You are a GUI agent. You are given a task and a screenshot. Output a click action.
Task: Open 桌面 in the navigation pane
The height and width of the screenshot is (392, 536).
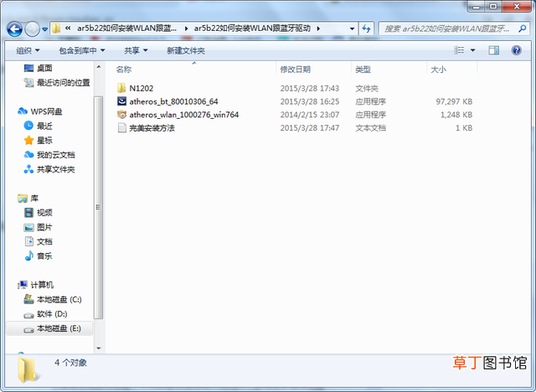[44, 68]
